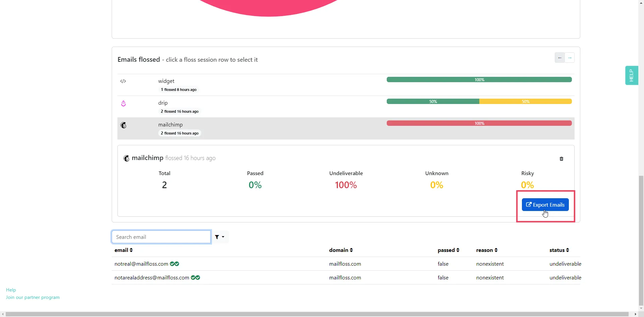Screen dimensions: 644x317
Task: Click the widget code icon
Action: point(123,81)
